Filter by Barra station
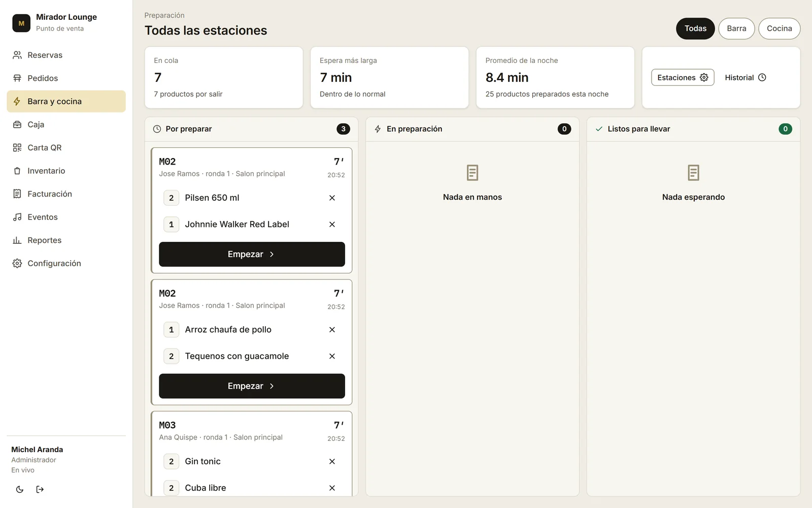 [x=736, y=28]
